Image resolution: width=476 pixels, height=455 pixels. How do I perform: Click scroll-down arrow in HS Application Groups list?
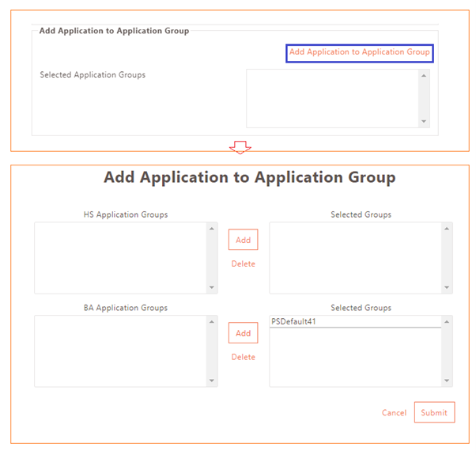(212, 287)
